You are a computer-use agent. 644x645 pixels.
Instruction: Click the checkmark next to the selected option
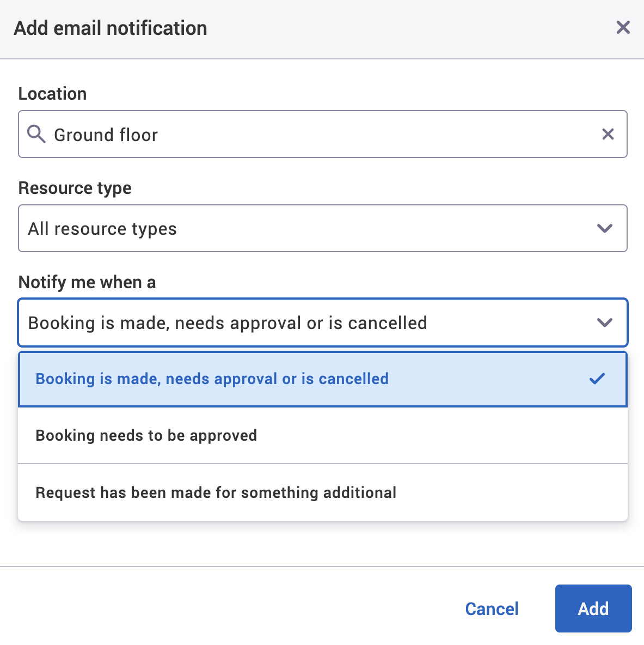(597, 379)
